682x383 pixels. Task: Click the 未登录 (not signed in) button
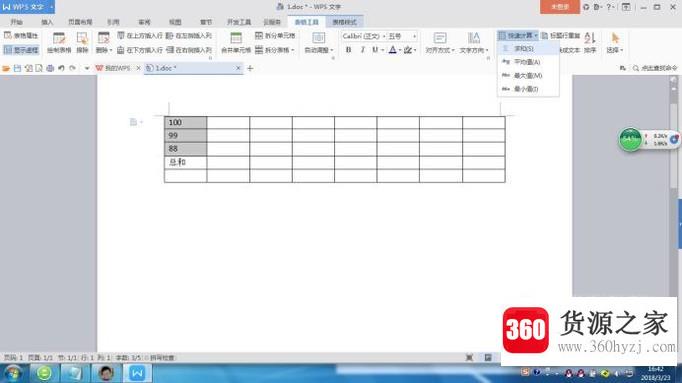point(560,7)
